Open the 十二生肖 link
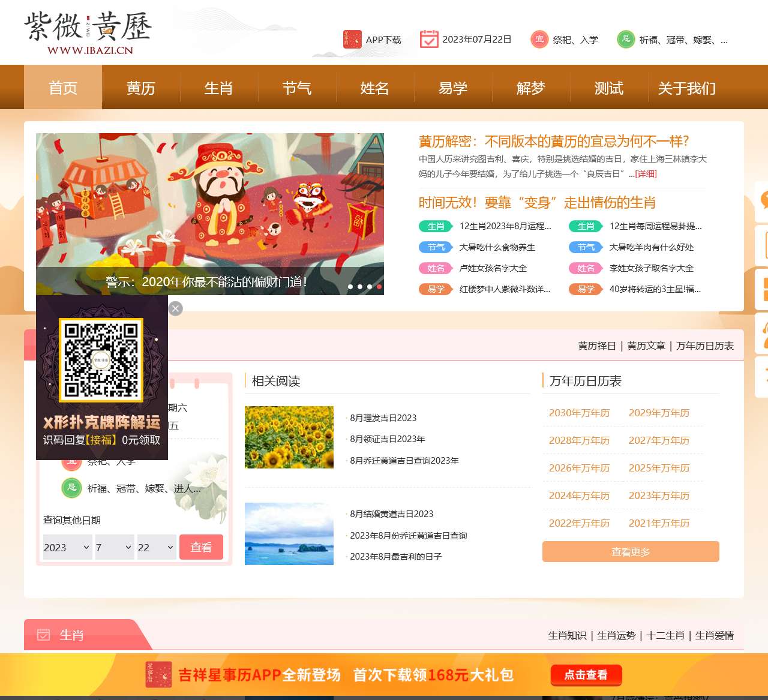Viewport: 768px width, 700px height. tap(665, 635)
